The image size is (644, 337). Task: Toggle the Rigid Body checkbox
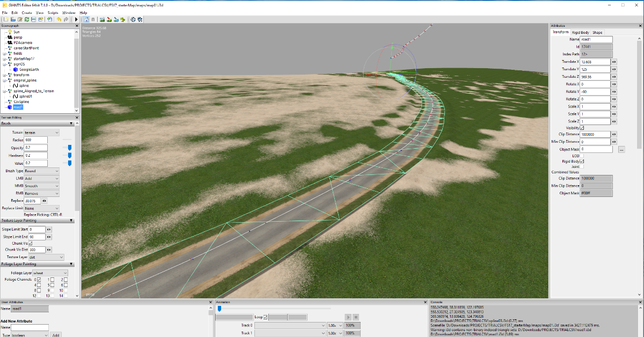[582, 161]
